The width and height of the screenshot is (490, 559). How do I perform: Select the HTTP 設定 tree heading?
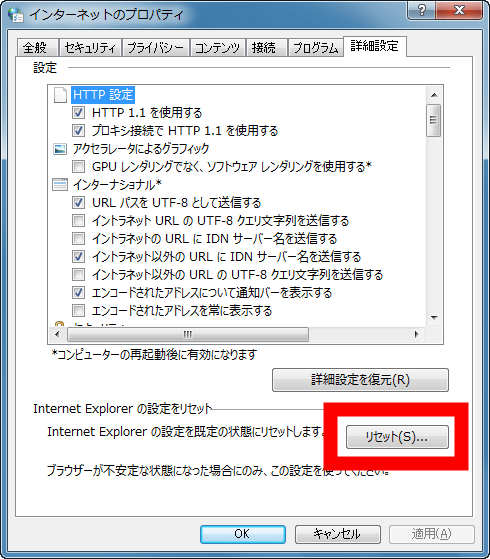click(x=103, y=95)
